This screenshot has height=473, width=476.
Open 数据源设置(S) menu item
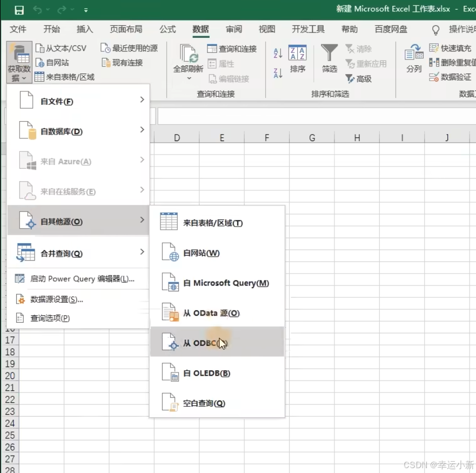pos(78,299)
